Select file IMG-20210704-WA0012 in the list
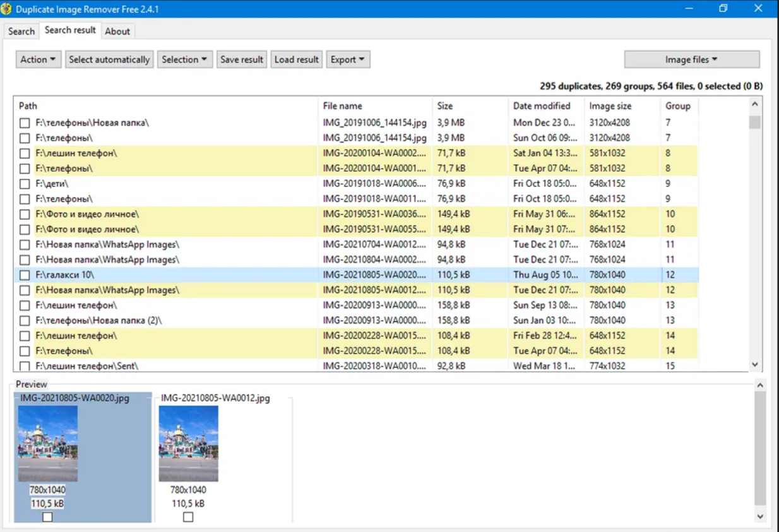 (x=375, y=244)
